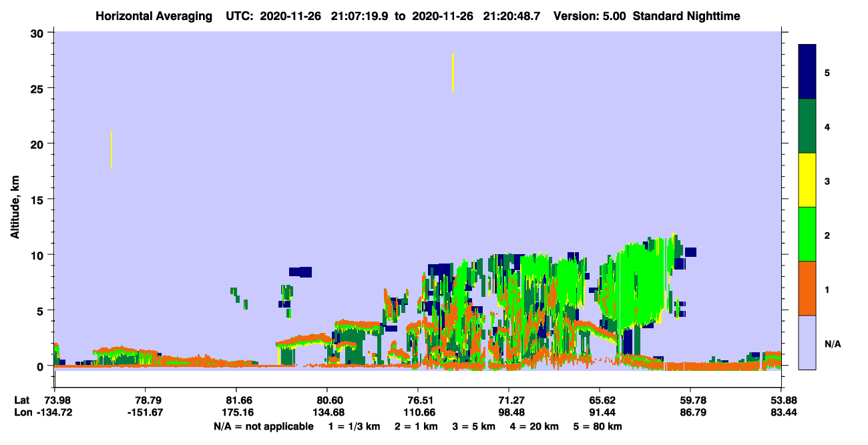Click longitude value -151.67
Viewport: 868px width, 445px height.
[146, 412]
